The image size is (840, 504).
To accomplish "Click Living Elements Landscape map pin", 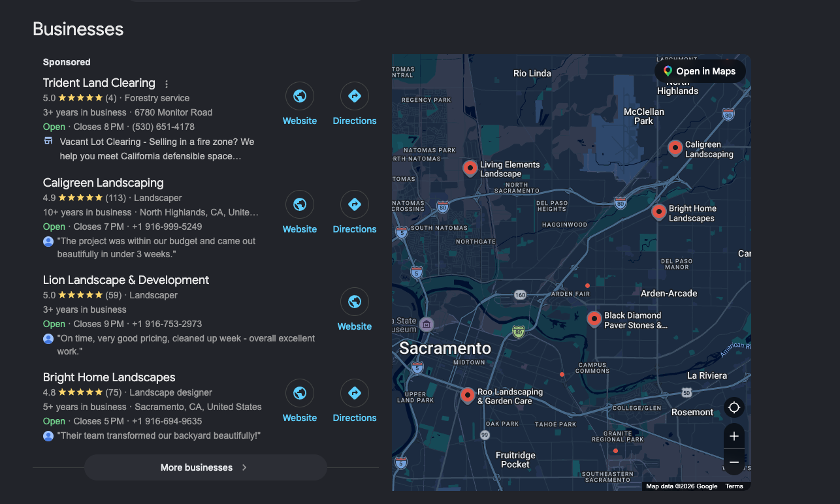I will (470, 168).
